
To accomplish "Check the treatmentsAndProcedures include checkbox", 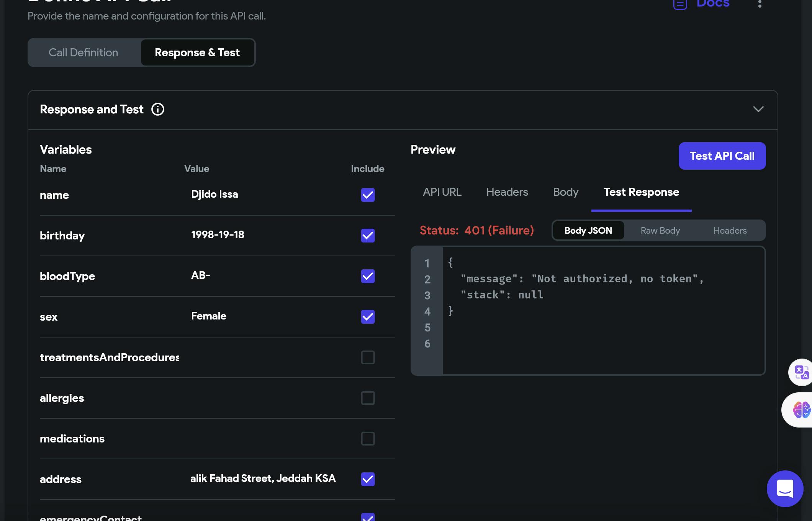I will pyautogui.click(x=368, y=357).
